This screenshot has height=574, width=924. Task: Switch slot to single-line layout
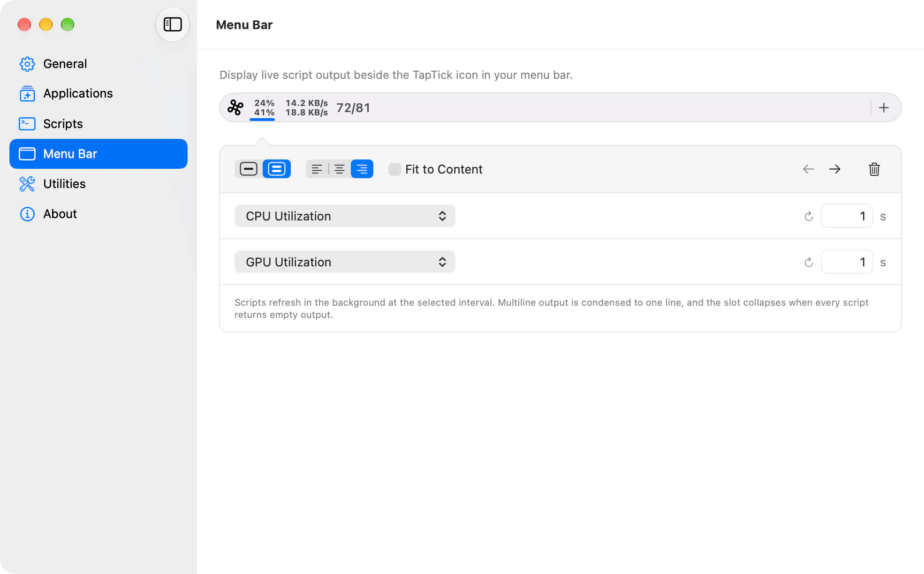pyautogui.click(x=249, y=169)
